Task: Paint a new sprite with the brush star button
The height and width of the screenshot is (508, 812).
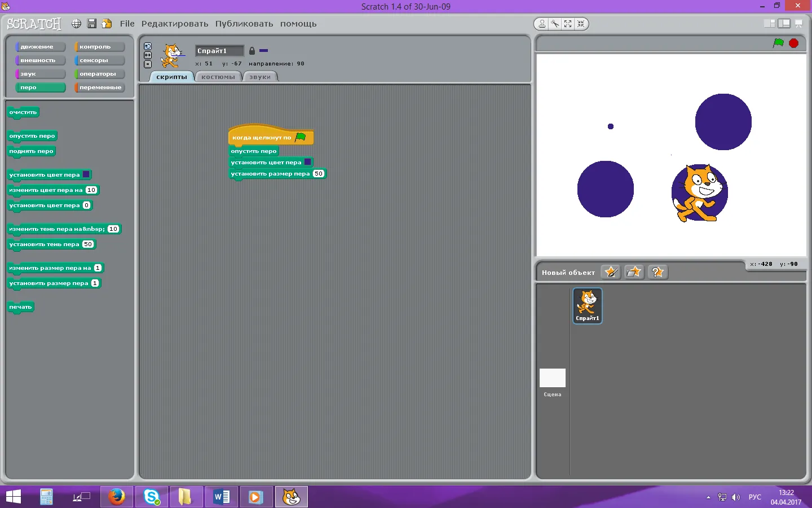Action: [x=611, y=272]
